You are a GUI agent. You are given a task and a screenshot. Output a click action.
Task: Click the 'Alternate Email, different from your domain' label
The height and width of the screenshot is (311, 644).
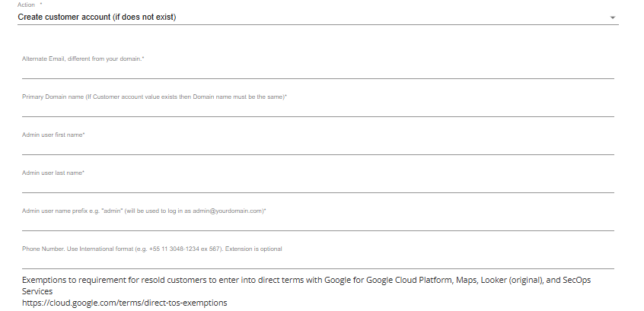pyautogui.click(x=83, y=59)
